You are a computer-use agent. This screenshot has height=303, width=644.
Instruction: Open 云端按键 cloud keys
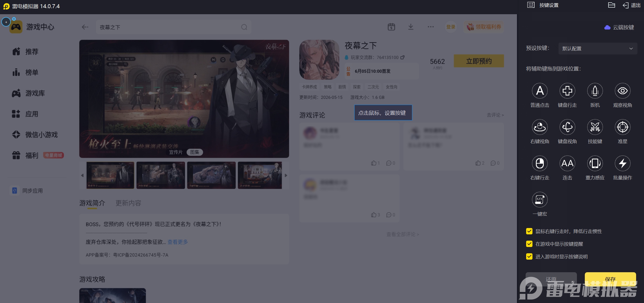[619, 27]
